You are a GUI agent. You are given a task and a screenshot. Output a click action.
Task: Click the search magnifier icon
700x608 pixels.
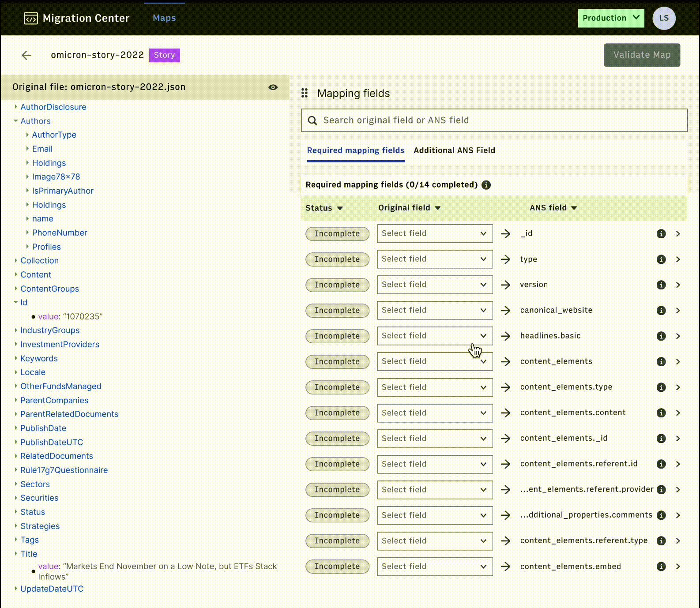click(x=312, y=120)
